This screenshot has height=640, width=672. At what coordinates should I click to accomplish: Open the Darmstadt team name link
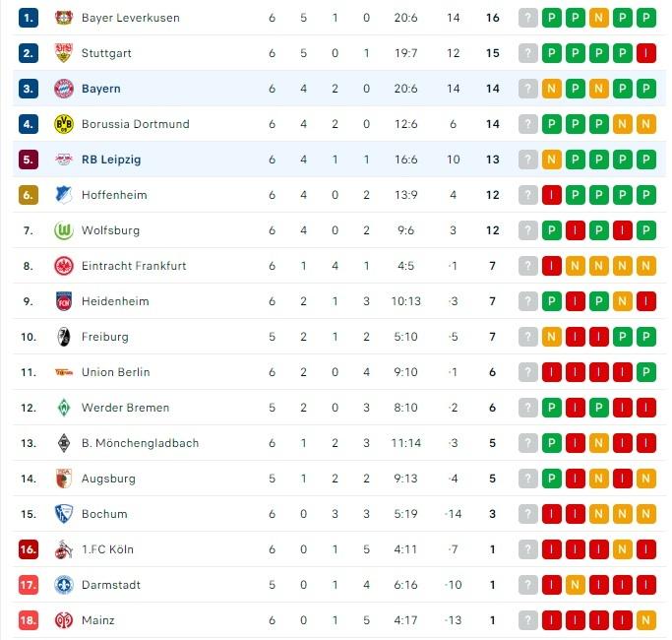(111, 585)
